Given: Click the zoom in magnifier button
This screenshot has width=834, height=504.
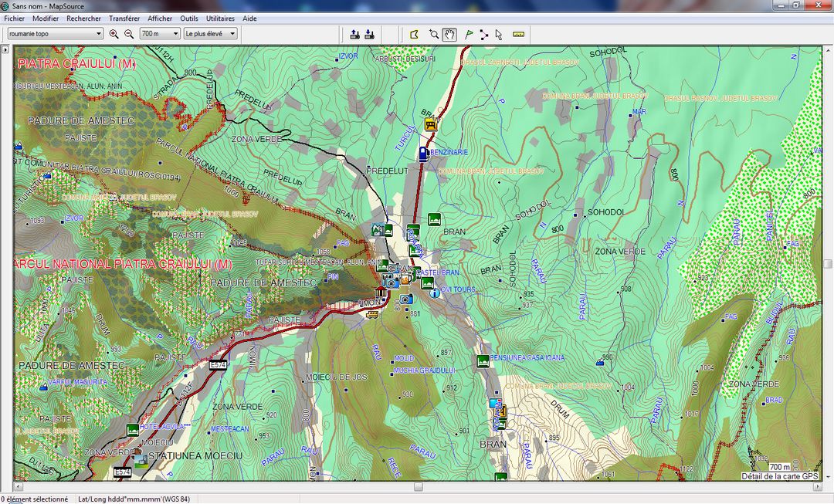Looking at the screenshot, I should point(114,34).
